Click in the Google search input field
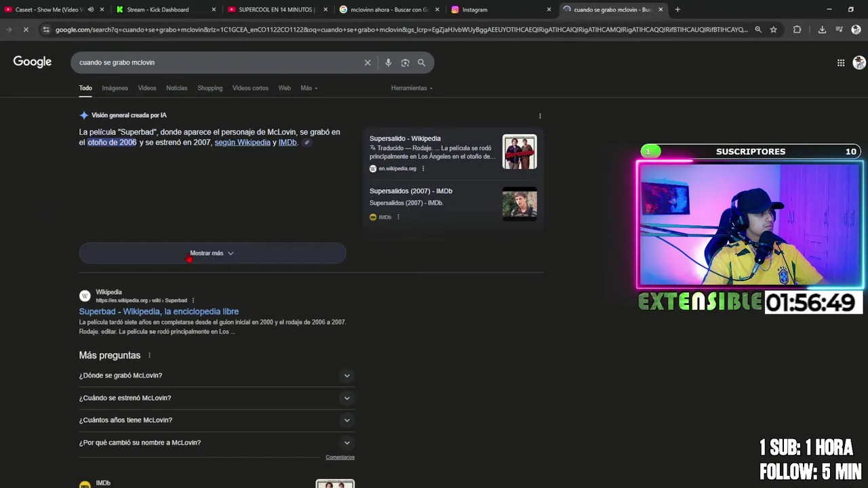This screenshot has width=868, height=488. coord(217,62)
